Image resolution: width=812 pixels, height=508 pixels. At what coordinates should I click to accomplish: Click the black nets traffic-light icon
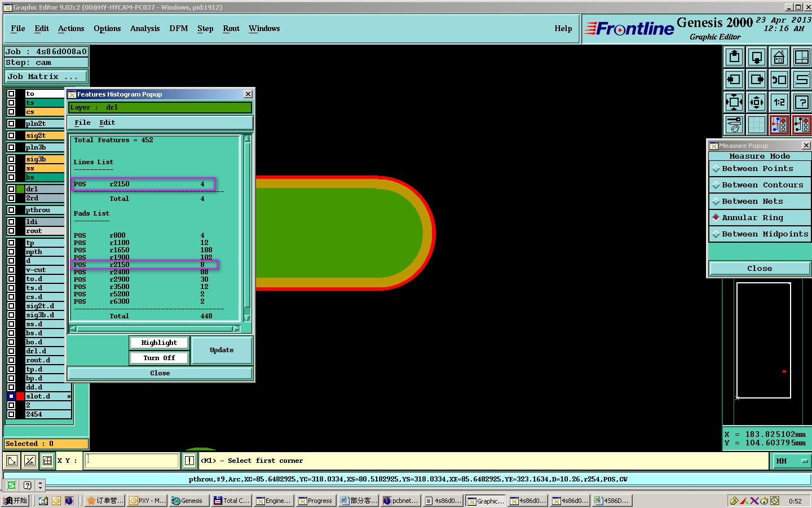(801, 125)
